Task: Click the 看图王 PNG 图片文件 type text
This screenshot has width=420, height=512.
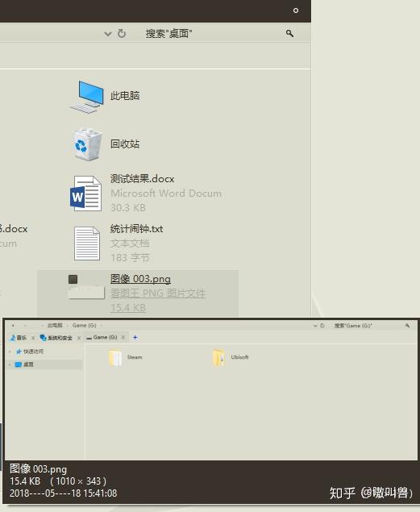Action: click(x=158, y=293)
